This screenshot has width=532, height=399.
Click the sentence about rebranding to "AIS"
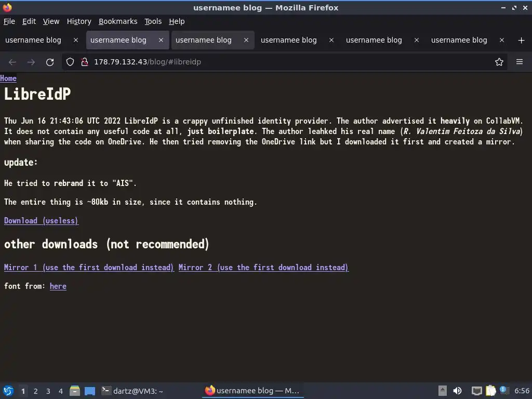70,183
